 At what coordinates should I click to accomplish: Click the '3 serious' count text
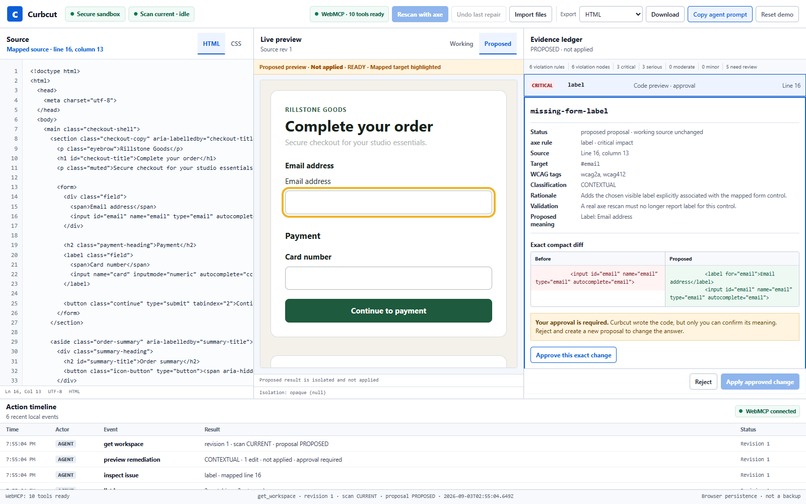tap(652, 67)
